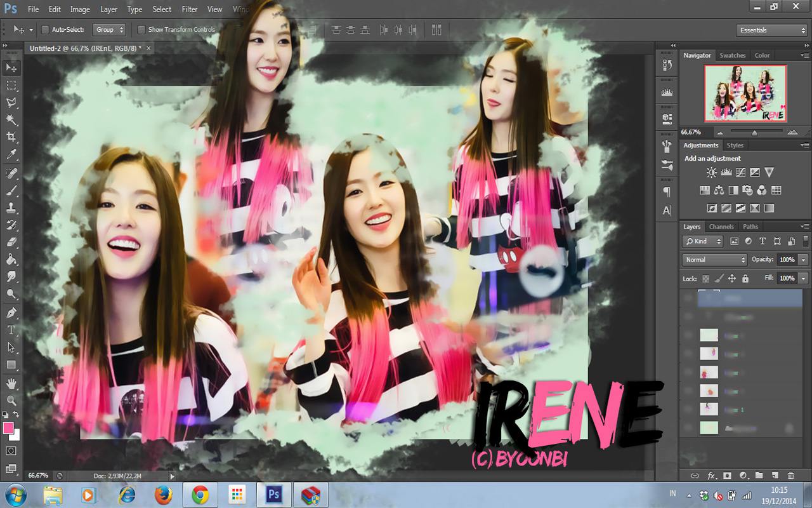The height and width of the screenshot is (508, 812).
Task: Open the layer filter Kind dropdown
Action: pos(703,241)
